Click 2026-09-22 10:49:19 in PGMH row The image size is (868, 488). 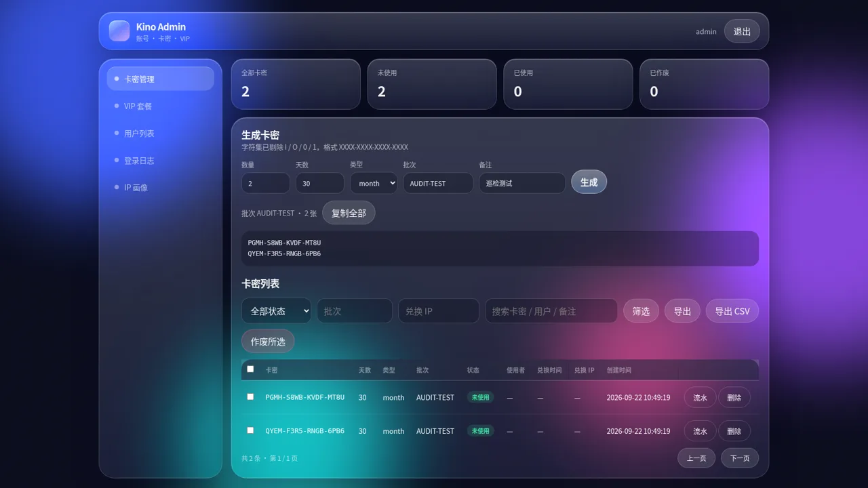click(638, 397)
